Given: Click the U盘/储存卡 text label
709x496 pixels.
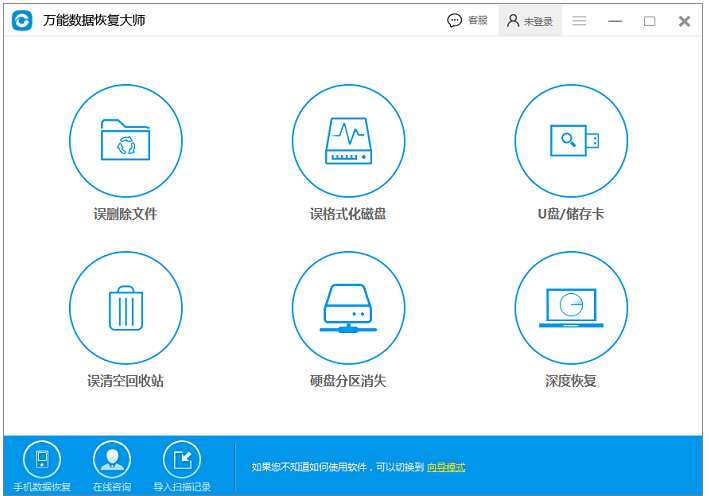Looking at the screenshot, I should (571, 214).
